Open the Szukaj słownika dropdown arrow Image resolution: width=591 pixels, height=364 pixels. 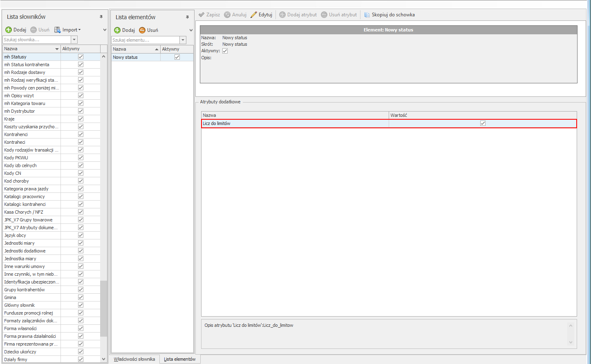click(74, 40)
